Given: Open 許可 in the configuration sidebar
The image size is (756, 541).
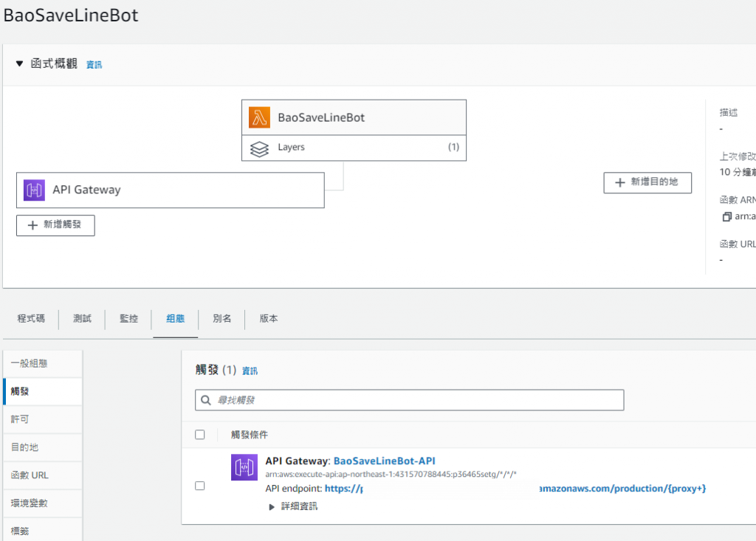Looking at the screenshot, I should (x=20, y=419).
